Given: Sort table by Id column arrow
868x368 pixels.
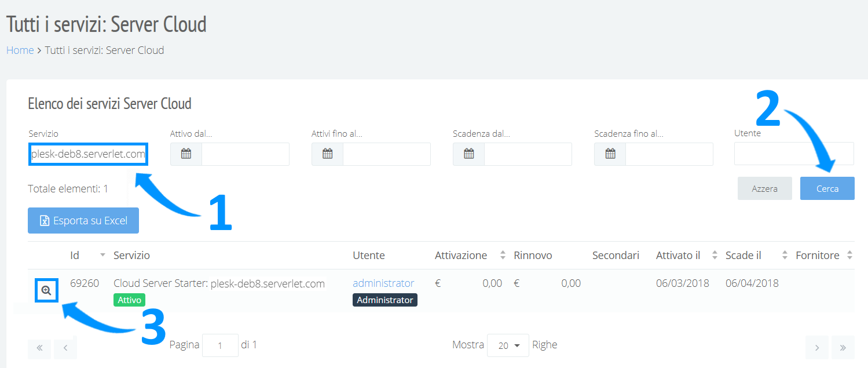Looking at the screenshot, I should pyautogui.click(x=102, y=256).
